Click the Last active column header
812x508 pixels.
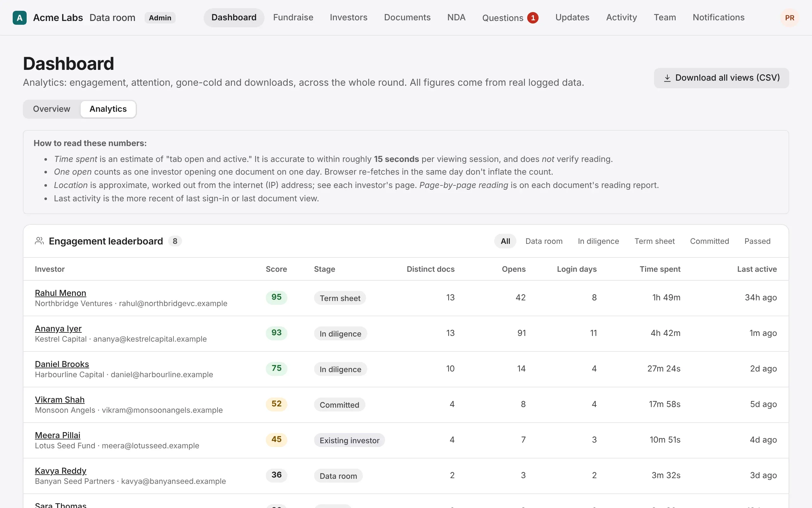pyautogui.click(x=756, y=269)
